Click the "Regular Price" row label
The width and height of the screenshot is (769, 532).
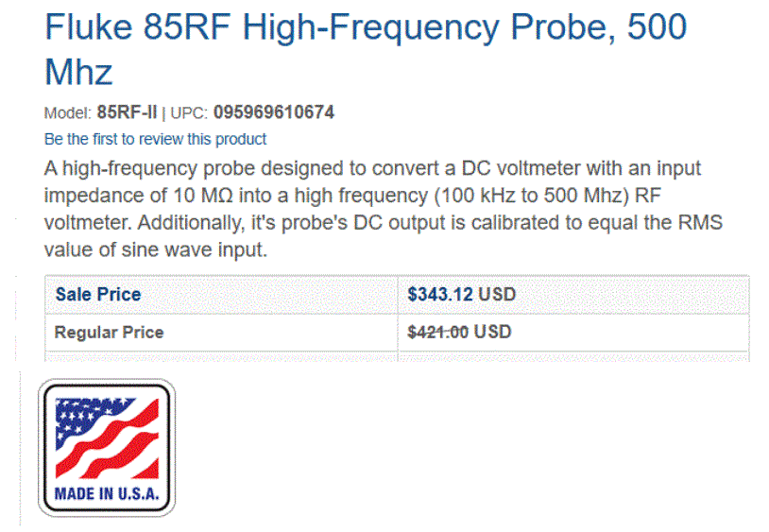click(109, 333)
